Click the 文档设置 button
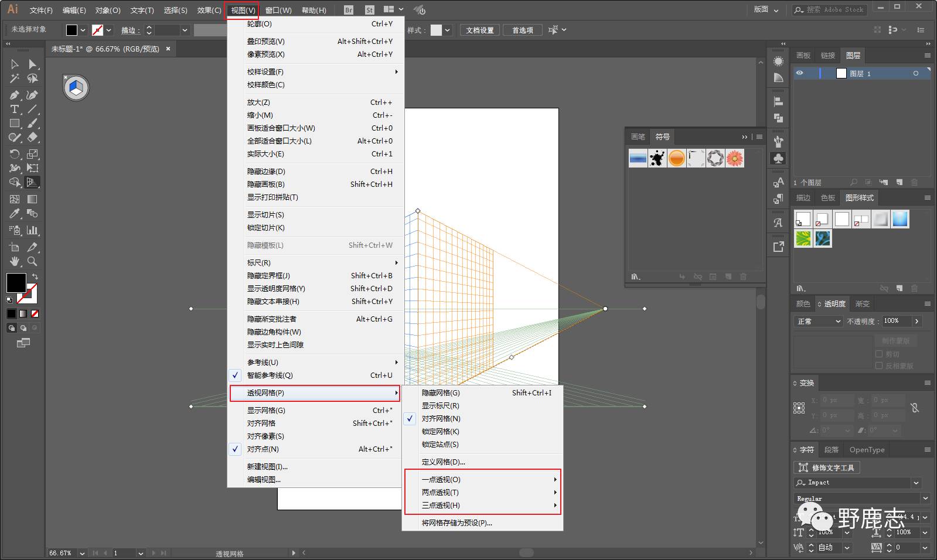This screenshot has height=560, width=937. (x=479, y=30)
